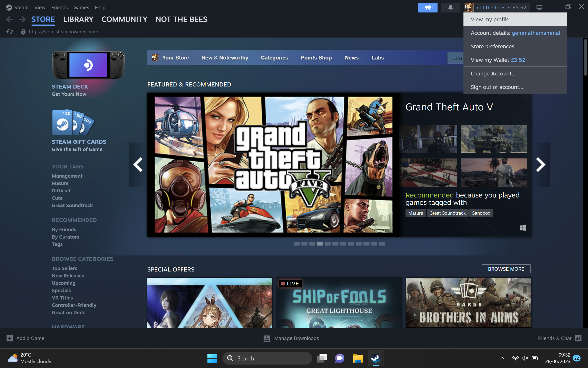588x368 pixels.
Task: Open the Friends menu
Action: point(59,8)
